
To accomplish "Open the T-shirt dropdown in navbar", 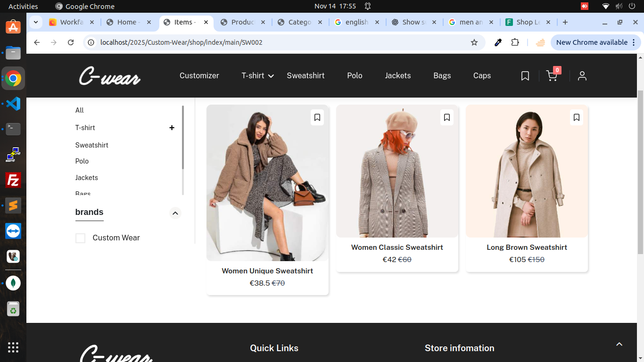I will tap(257, 76).
